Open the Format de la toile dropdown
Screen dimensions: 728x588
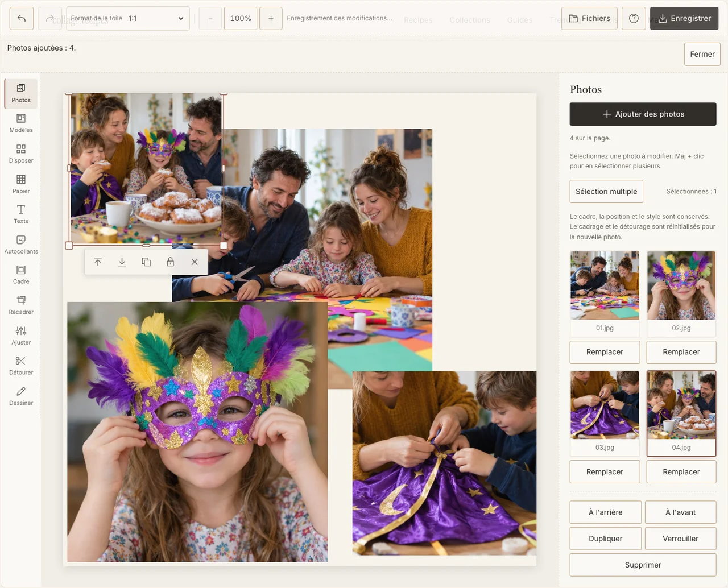click(128, 18)
